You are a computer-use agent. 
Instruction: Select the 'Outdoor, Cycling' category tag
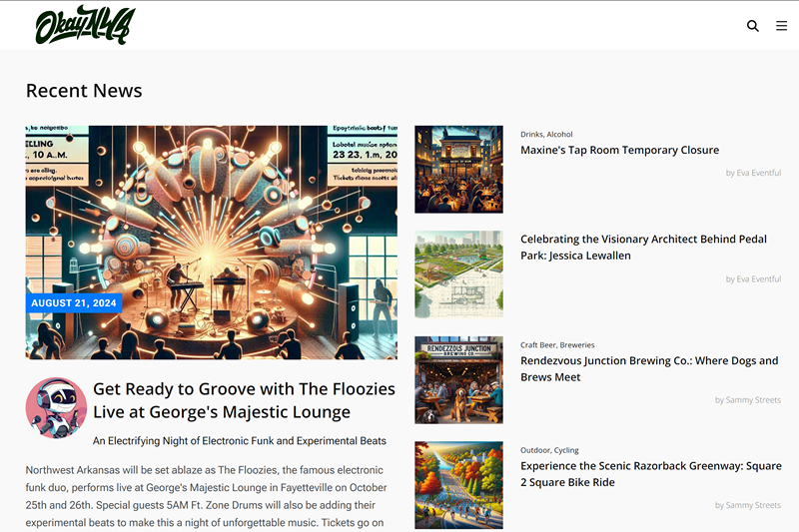549,450
